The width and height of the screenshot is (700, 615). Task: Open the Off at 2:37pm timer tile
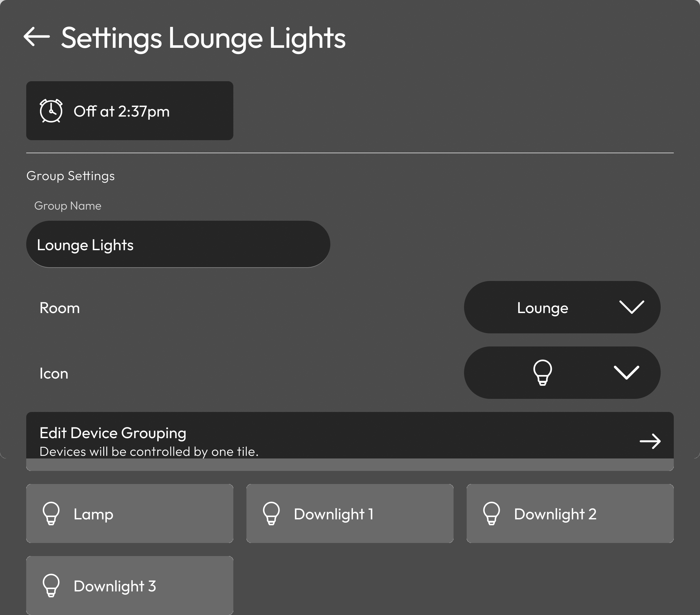[x=129, y=111]
